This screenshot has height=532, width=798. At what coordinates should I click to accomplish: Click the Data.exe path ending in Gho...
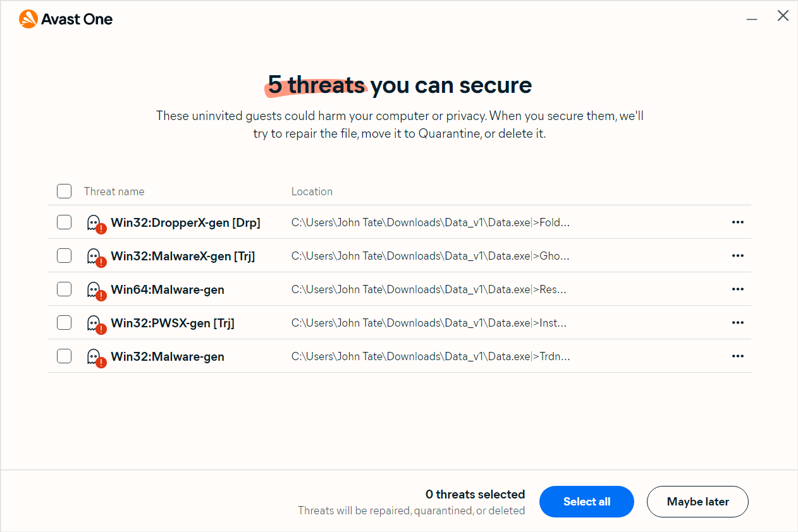(x=430, y=256)
